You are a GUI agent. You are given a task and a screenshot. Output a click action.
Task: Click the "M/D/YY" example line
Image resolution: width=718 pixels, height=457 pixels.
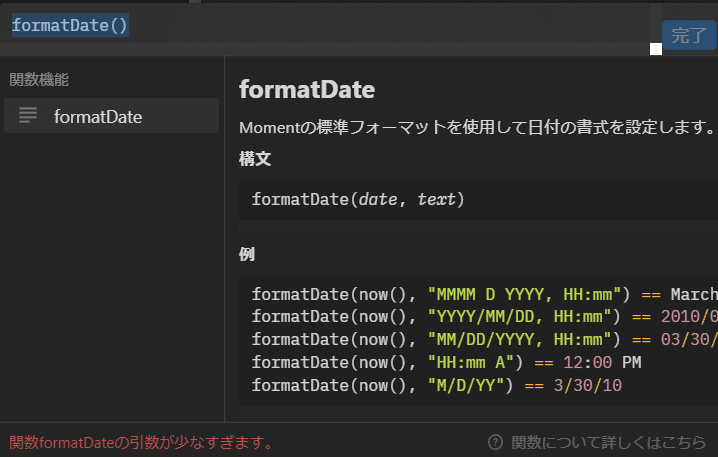coord(437,385)
